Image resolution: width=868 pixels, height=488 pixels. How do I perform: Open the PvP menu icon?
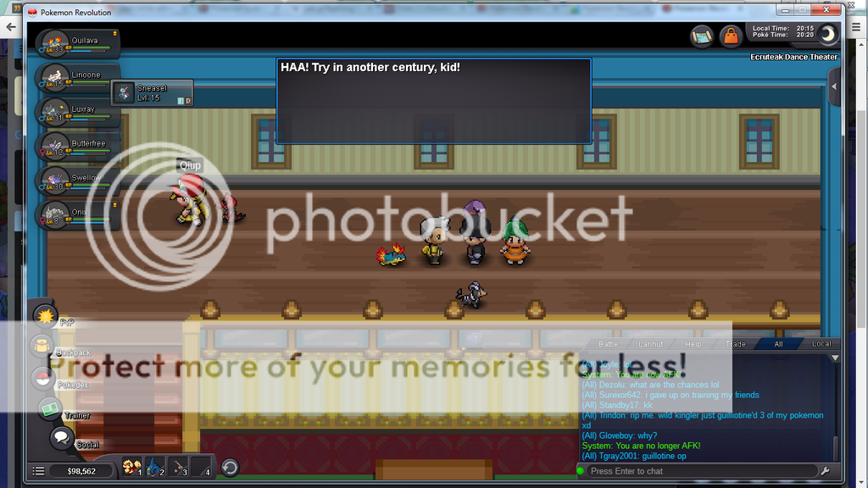point(44,316)
